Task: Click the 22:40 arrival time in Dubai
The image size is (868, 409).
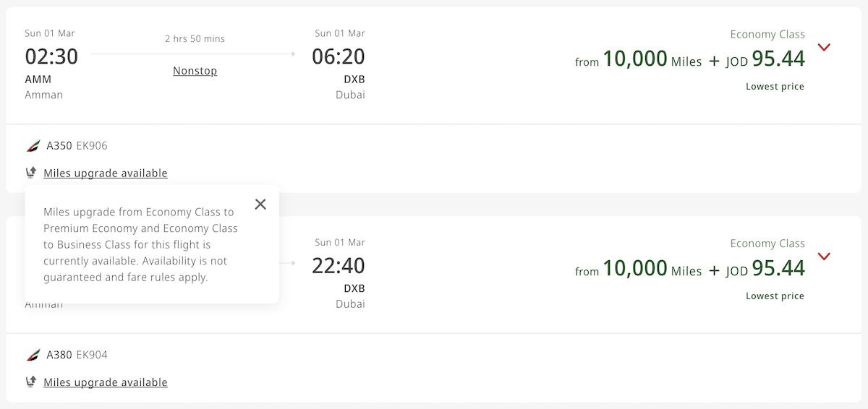Action: point(338,266)
